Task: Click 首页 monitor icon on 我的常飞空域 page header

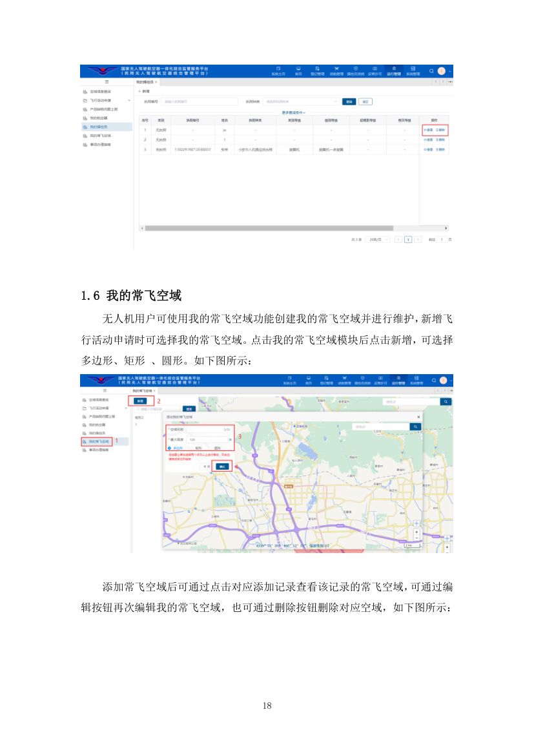Action: point(309,379)
